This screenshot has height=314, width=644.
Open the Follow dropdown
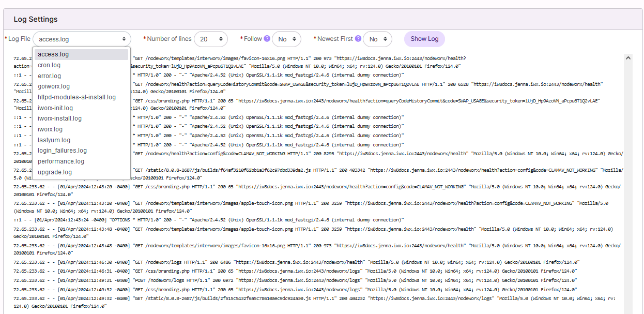(287, 39)
